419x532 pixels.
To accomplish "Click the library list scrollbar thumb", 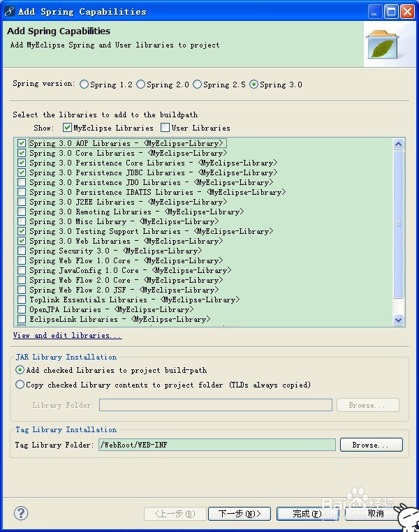I will (x=398, y=224).
